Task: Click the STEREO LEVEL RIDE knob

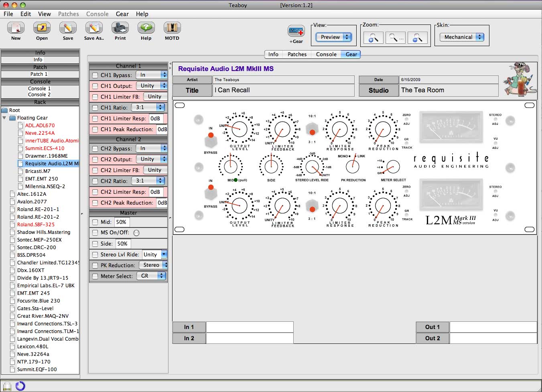Action: (x=312, y=167)
